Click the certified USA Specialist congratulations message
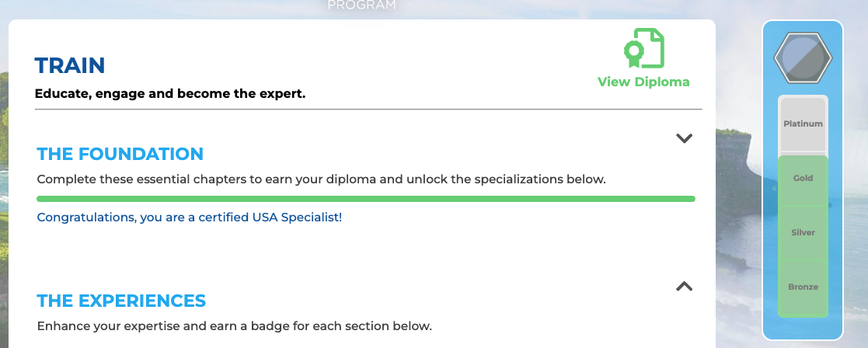868x348 pixels. 190,217
